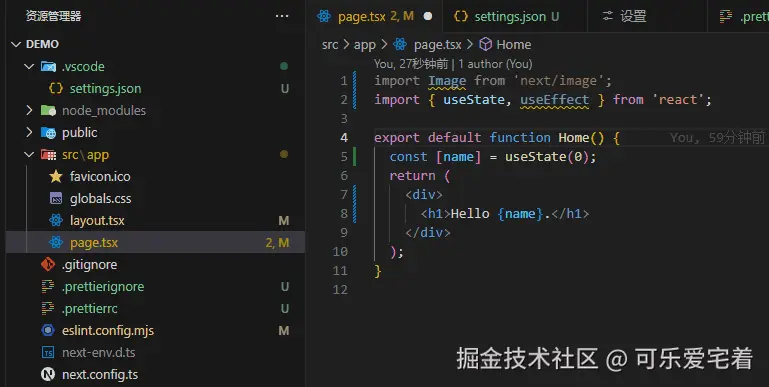Click the underlined 'useEffect' identifier

[554, 100]
